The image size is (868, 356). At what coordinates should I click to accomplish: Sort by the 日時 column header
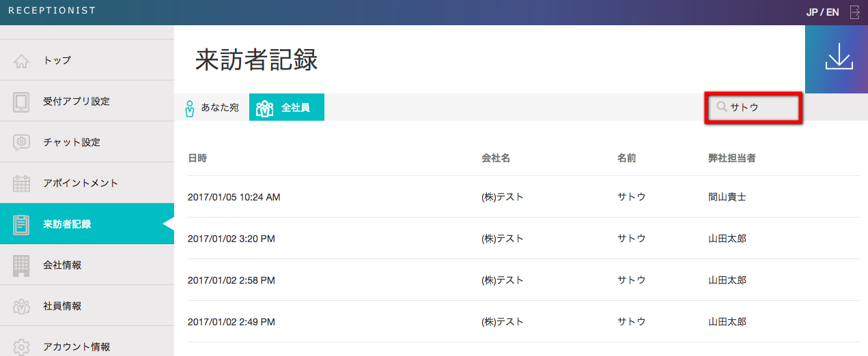[197, 158]
